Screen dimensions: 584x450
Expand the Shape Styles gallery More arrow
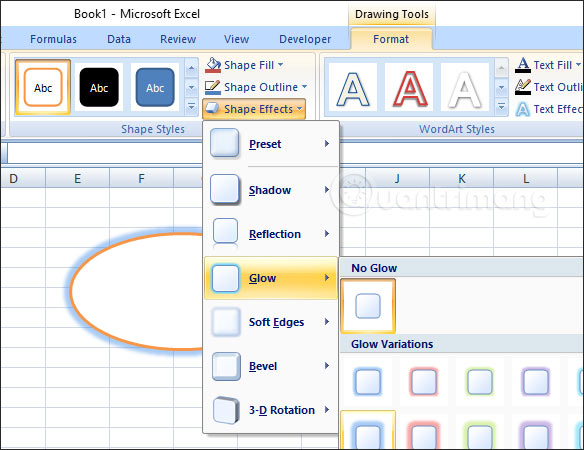(x=191, y=107)
